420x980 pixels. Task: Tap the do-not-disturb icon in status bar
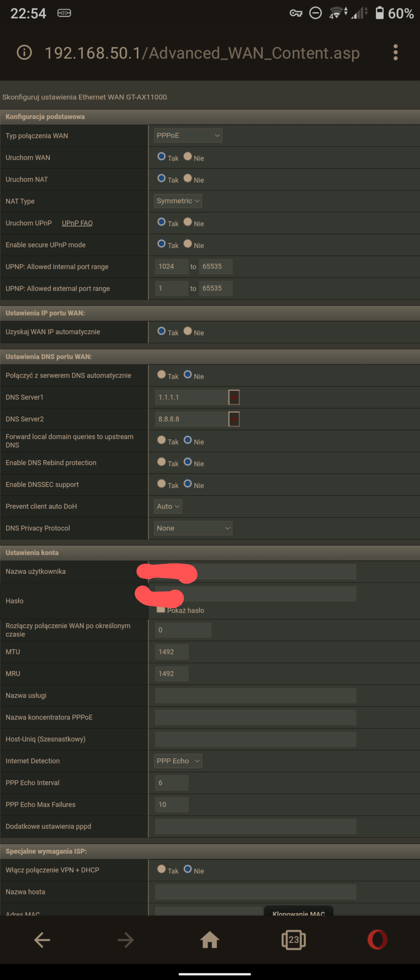click(x=315, y=13)
